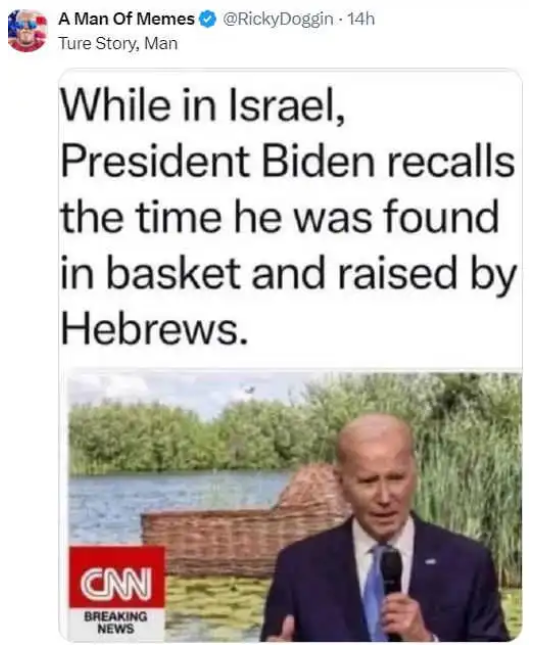Click the tweet text Ture Story, Man

coord(118,43)
